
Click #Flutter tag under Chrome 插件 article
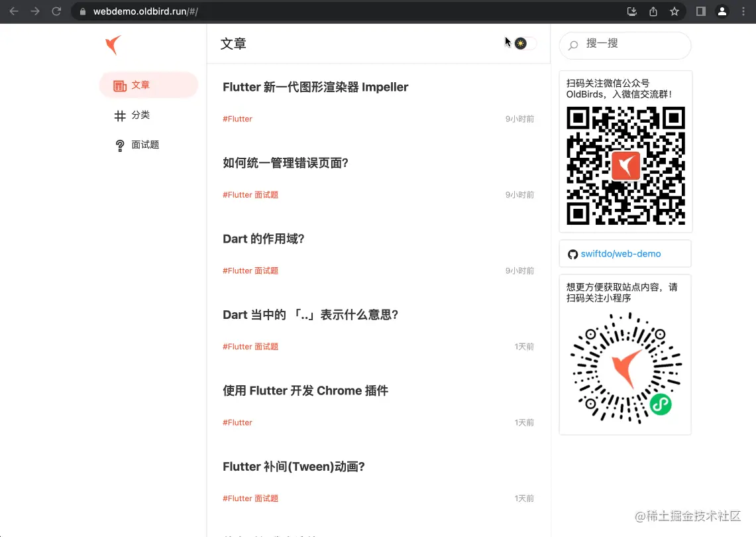(237, 423)
